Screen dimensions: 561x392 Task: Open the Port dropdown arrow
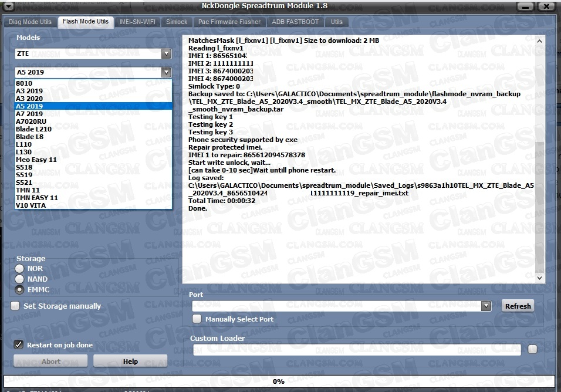(x=486, y=306)
